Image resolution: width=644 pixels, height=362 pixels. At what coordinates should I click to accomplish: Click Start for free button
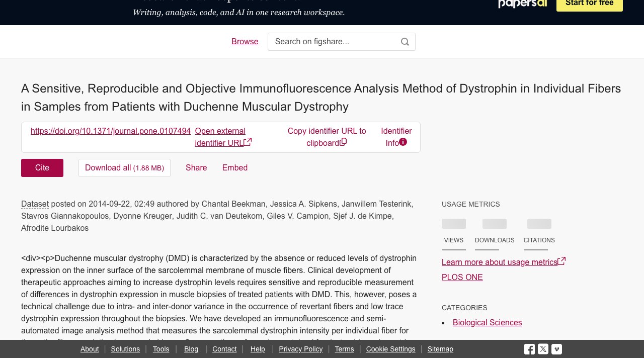click(x=590, y=4)
